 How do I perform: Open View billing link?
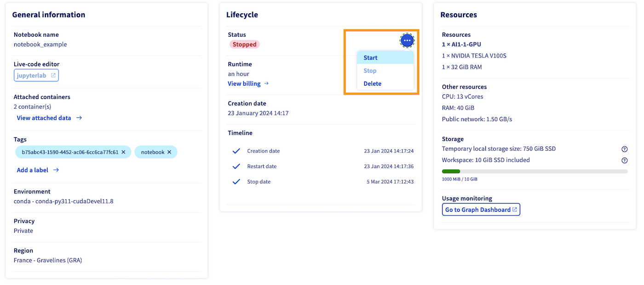pyautogui.click(x=244, y=83)
